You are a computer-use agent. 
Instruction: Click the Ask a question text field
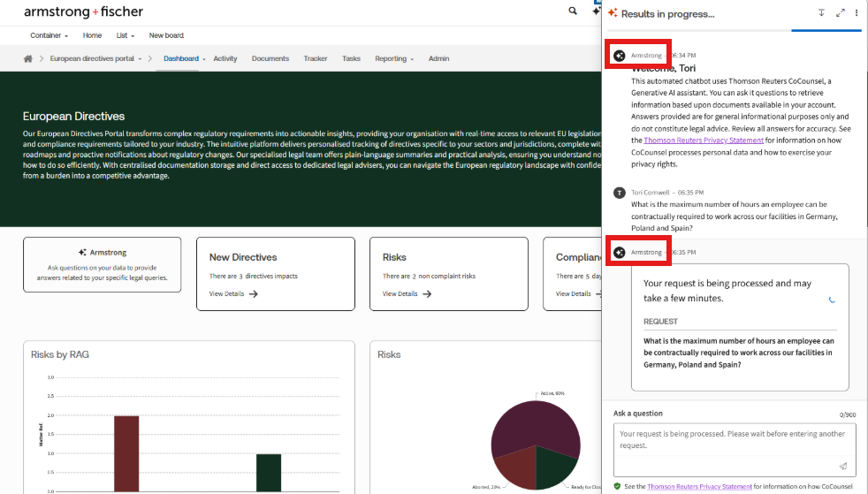(x=734, y=440)
